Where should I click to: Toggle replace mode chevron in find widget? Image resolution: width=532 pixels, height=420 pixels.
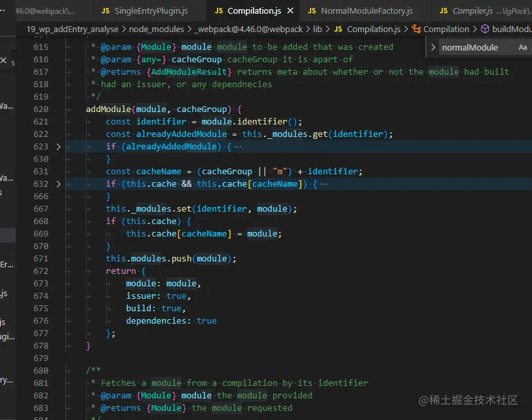(x=433, y=47)
